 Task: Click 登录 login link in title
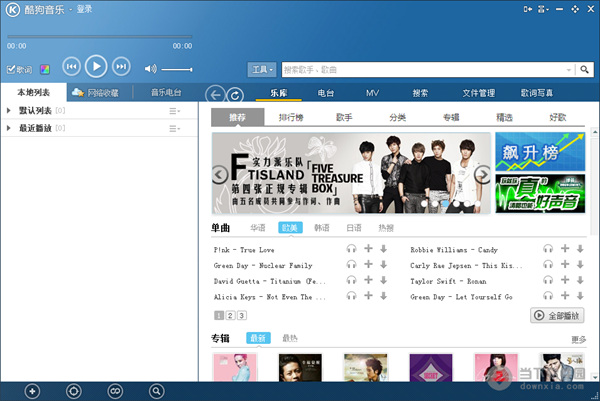tap(84, 9)
